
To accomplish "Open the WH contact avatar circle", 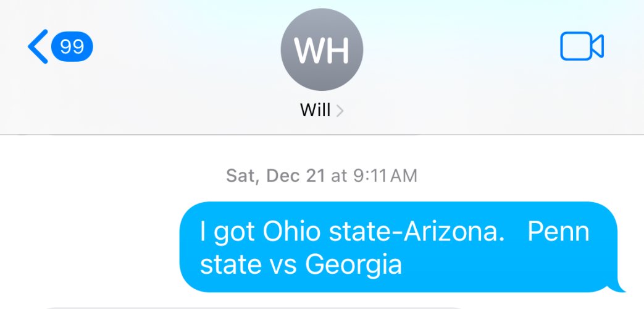I will (322, 49).
